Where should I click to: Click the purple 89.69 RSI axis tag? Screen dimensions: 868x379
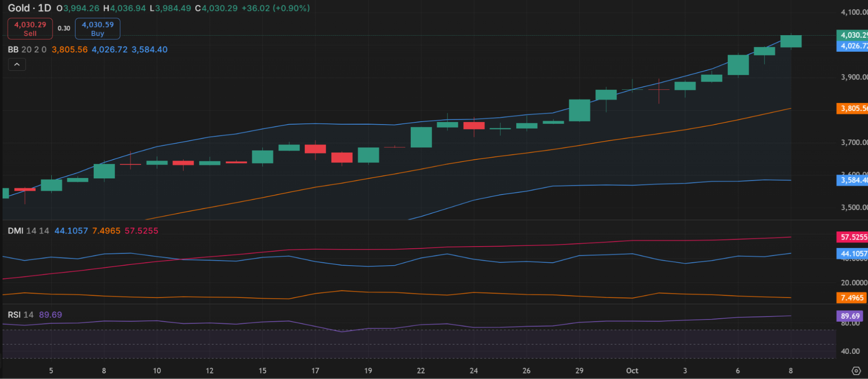[x=850, y=316]
